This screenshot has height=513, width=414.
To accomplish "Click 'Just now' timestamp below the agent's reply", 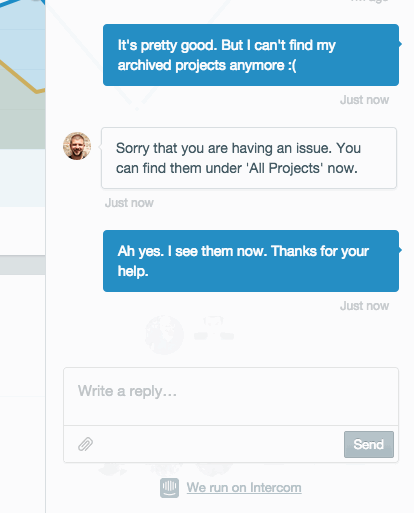I will point(129,203).
